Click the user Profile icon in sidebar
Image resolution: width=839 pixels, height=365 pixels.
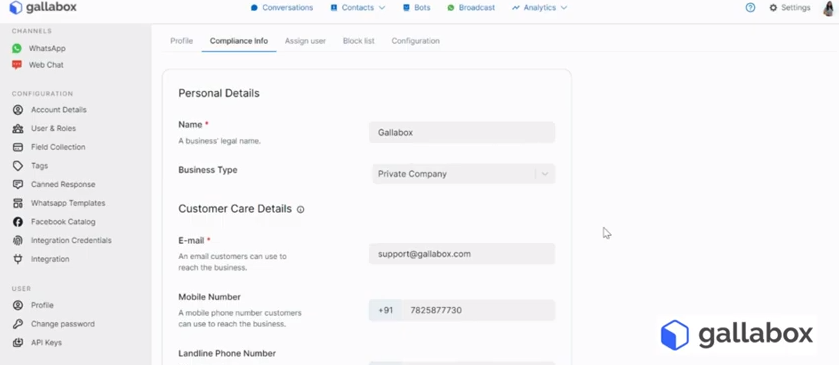pos(18,305)
